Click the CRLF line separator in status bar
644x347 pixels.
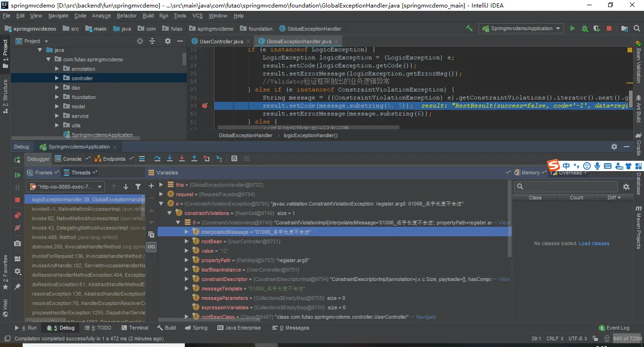[x=554, y=339]
